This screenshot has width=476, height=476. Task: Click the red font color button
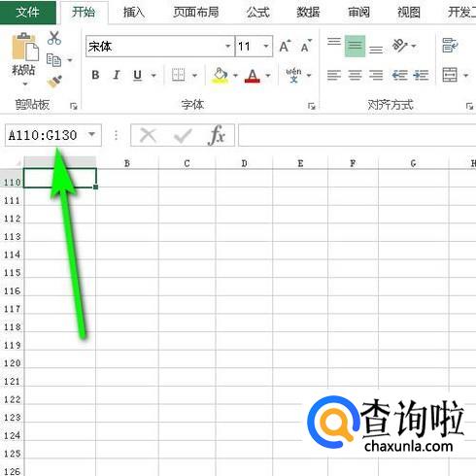(253, 76)
